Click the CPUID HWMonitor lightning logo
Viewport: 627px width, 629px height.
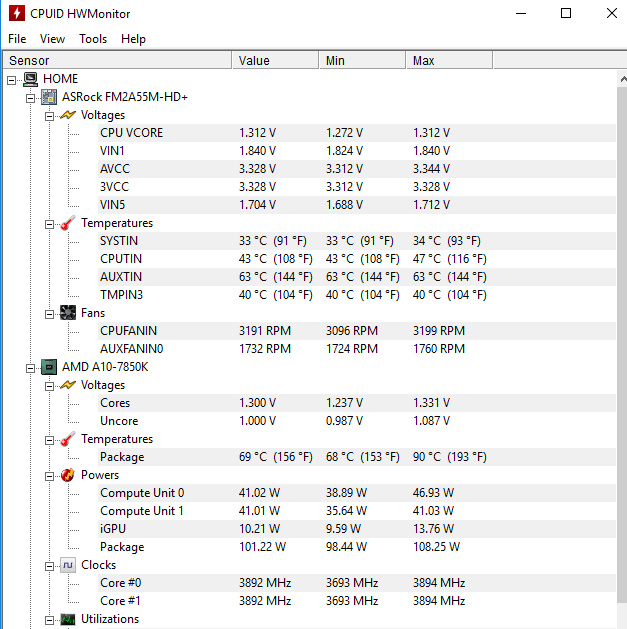pos(17,13)
